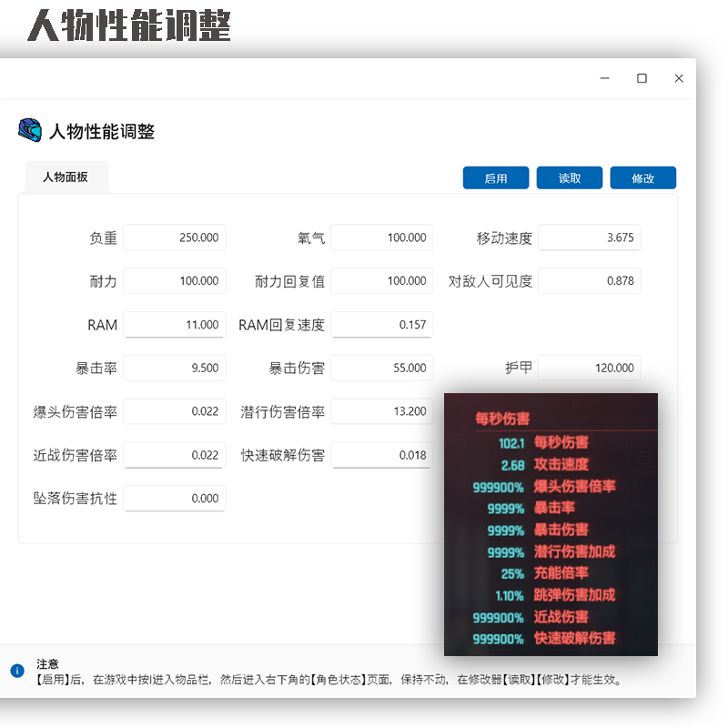The width and height of the screenshot is (728, 728).
Task: Select the 人物面板 tab
Action: [x=66, y=177]
